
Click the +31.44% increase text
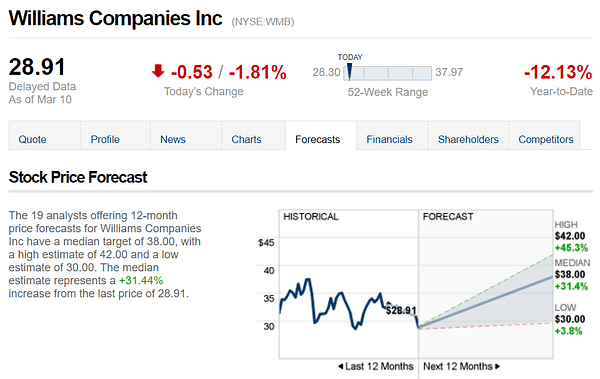(141, 281)
